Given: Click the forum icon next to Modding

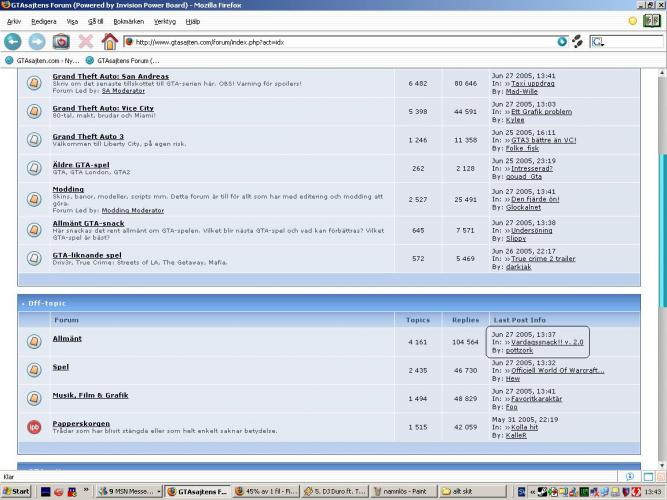Looking at the screenshot, I should point(33,198).
